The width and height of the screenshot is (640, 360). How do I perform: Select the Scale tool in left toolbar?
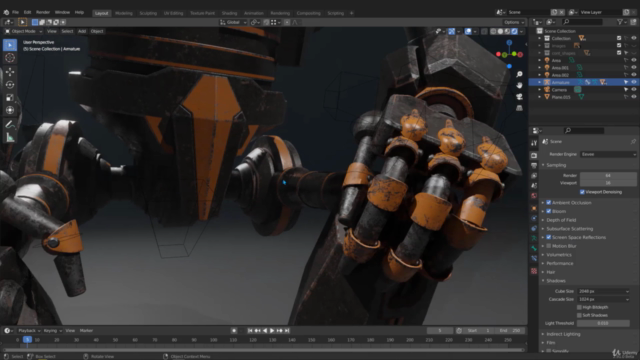click(x=10, y=98)
